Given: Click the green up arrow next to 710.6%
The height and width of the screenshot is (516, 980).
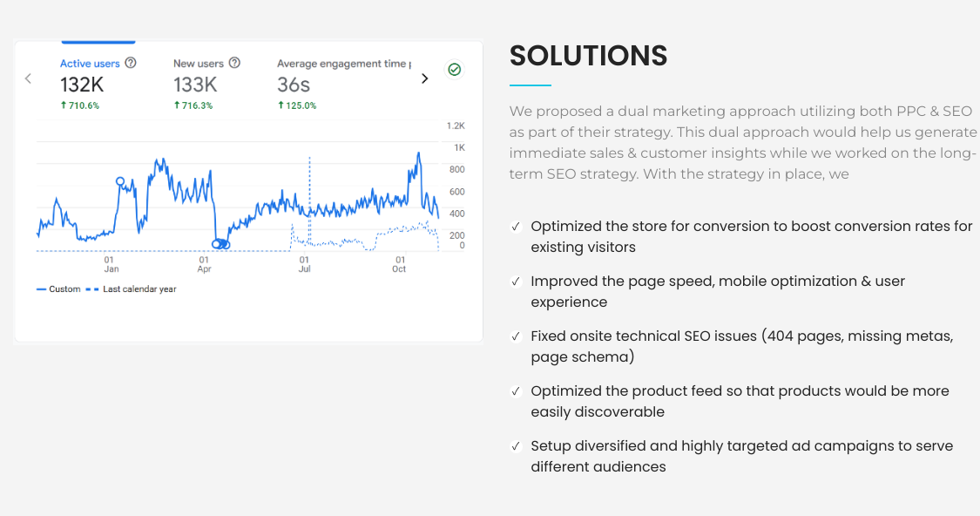Looking at the screenshot, I should pyautogui.click(x=64, y=105).
